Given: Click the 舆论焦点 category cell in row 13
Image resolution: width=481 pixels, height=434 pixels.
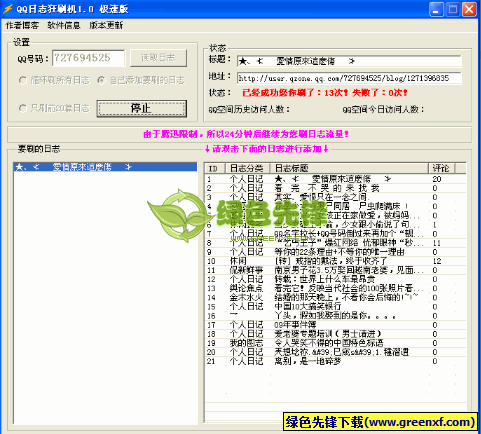Looking at the screenshot, I should [246, 288].
